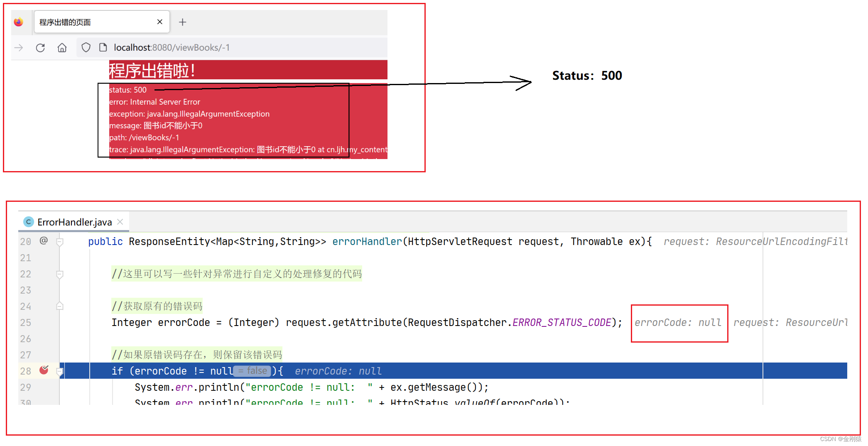
Task: Click the error: Internal Server Error line
Action: click(154, 102)
